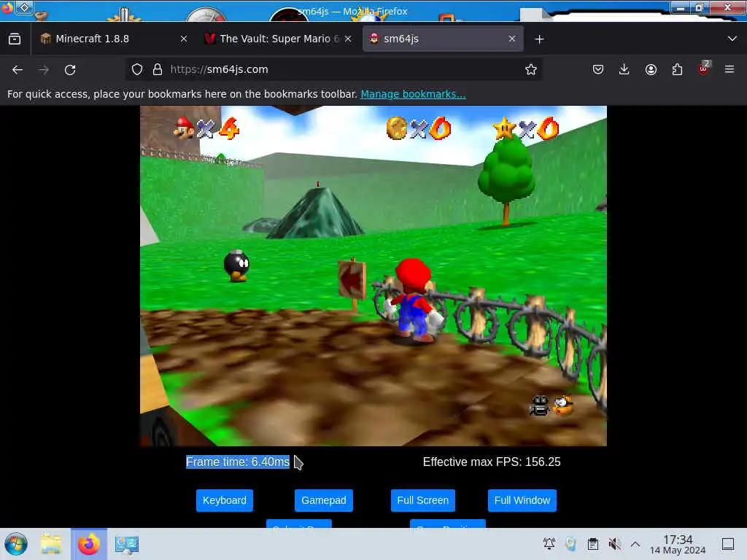Close The Vault: Super Mario tab
The height and width of the screenshot is (560, 747).
pos(348,39)
